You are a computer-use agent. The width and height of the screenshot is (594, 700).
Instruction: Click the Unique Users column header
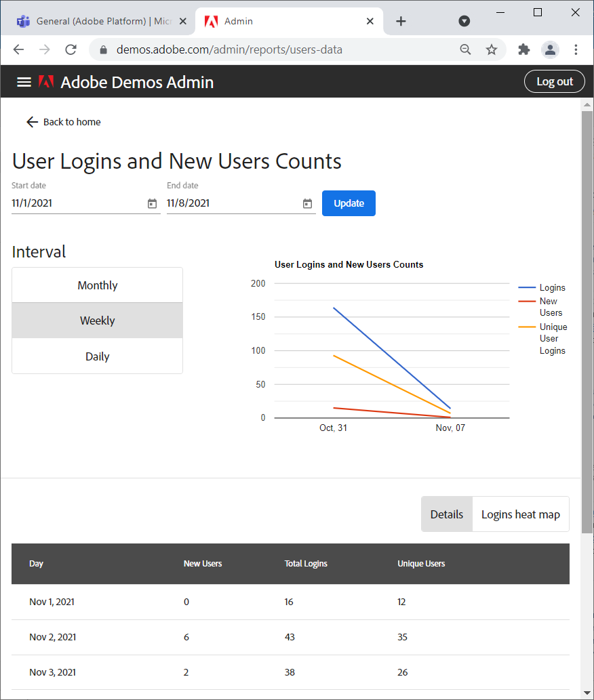(421, 563)
